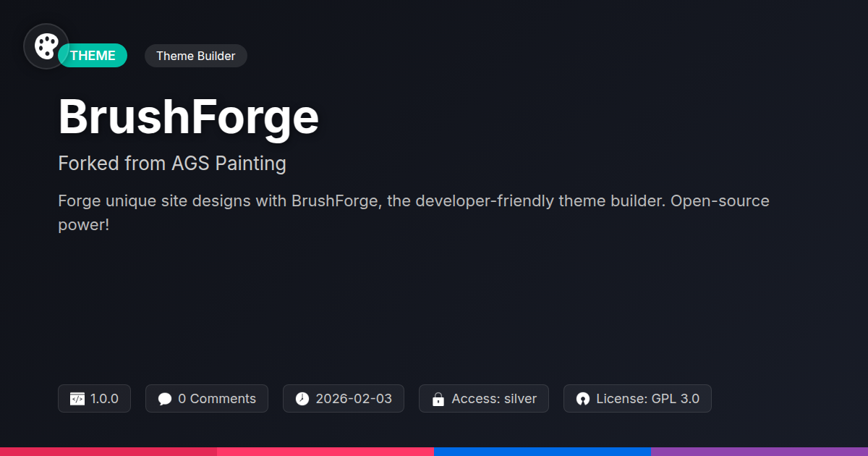Select the THEME badge
Image resolution: width=868 pixels, height=456 pixels.
(x=94, y=56)
